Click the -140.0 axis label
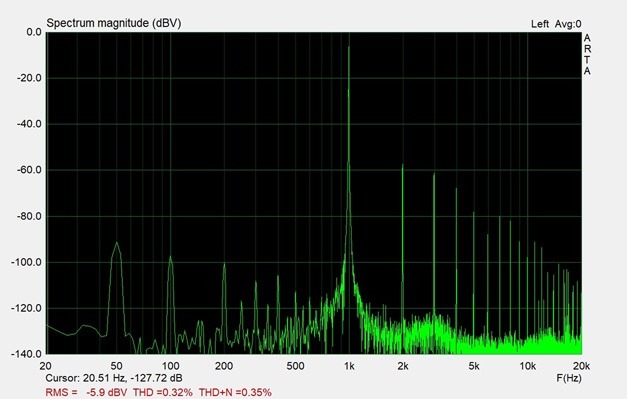The width and height of the screenshot is (627, 399). click(x=26, y=354)
